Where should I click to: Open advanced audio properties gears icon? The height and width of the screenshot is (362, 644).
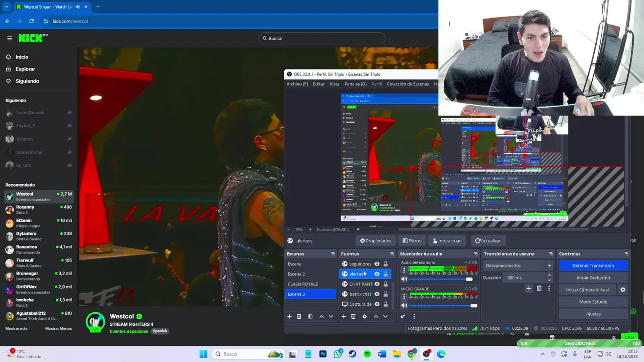click(403, 316)
